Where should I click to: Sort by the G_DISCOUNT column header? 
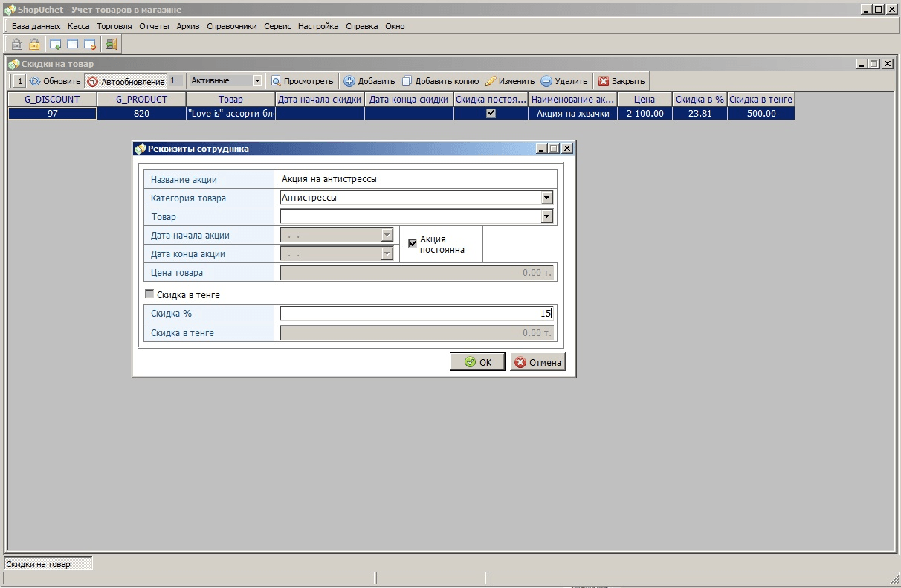[x=52, y=99]
